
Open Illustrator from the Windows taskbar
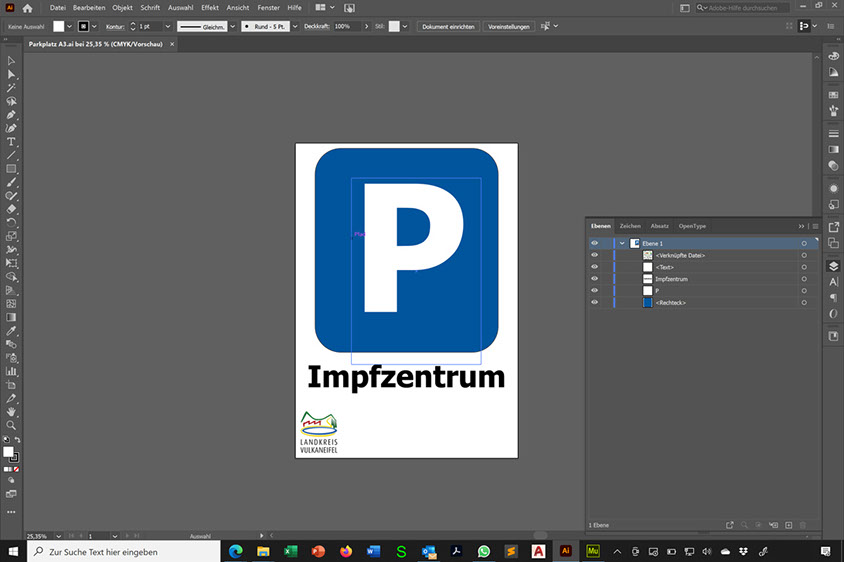565,551
